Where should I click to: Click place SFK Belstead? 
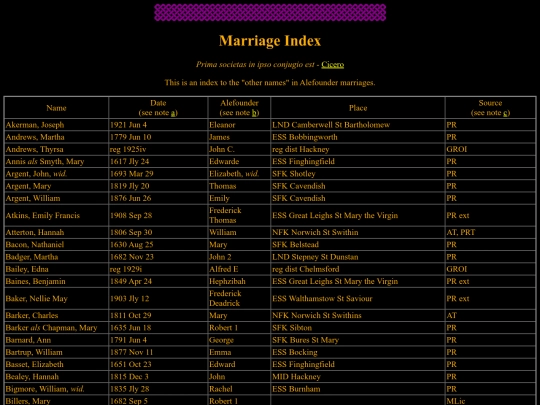295,245
